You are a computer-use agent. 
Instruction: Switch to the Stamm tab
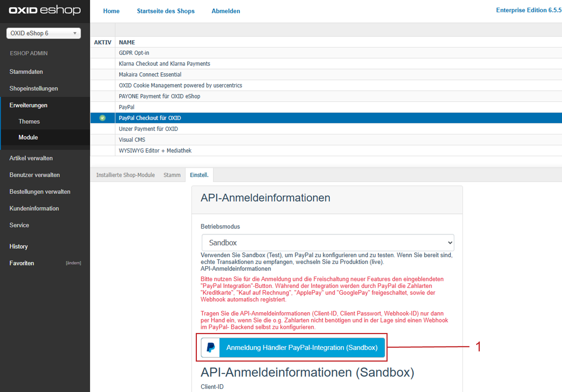[x=172, y=175]
